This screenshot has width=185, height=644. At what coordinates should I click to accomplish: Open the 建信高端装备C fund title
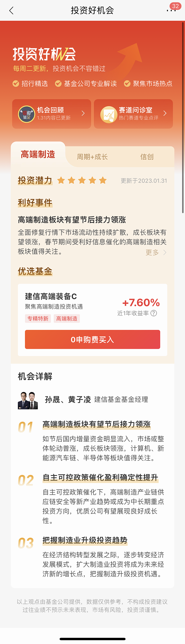[51, 296]
